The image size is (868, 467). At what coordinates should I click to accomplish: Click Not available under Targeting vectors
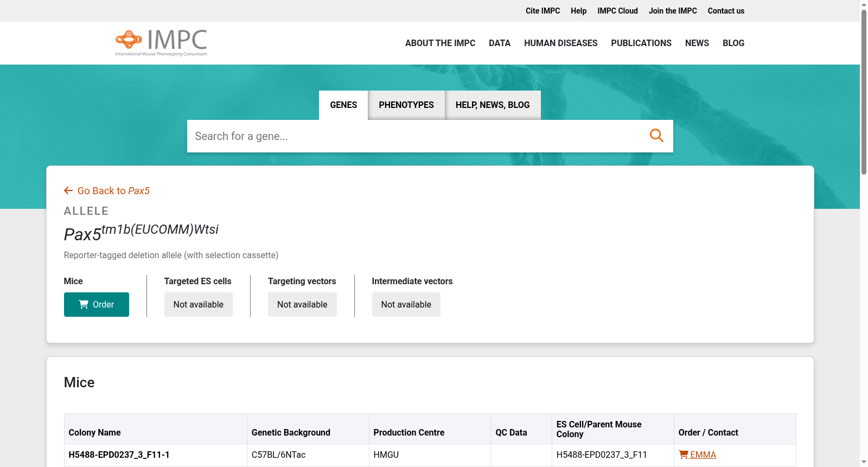(x=302, y=304)
